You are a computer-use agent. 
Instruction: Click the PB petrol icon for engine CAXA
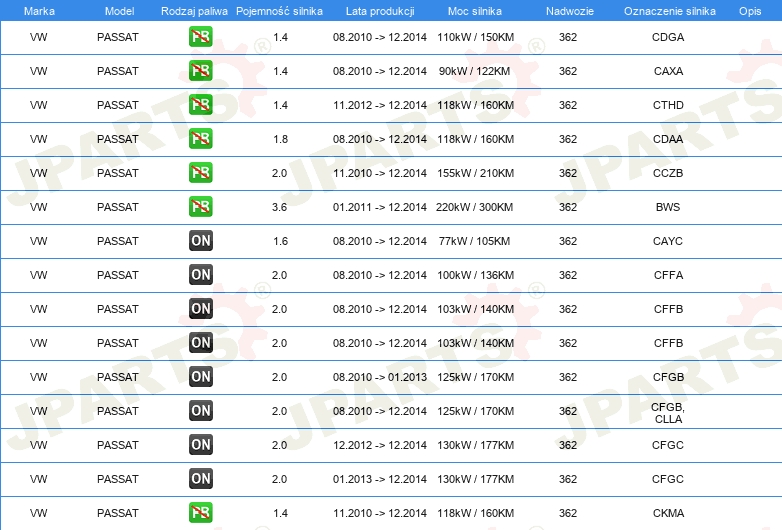pyautogui.click(x=200, y=71)
